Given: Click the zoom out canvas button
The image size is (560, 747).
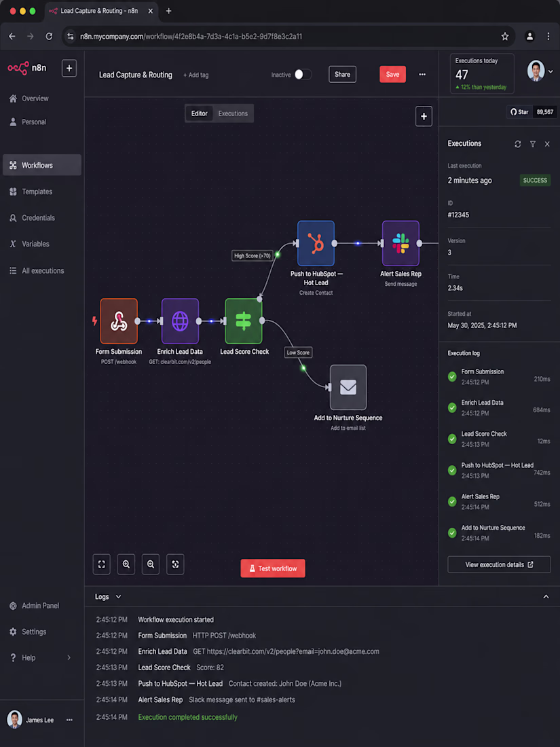Looking at the screenshot, I should [x=151, y=564].
